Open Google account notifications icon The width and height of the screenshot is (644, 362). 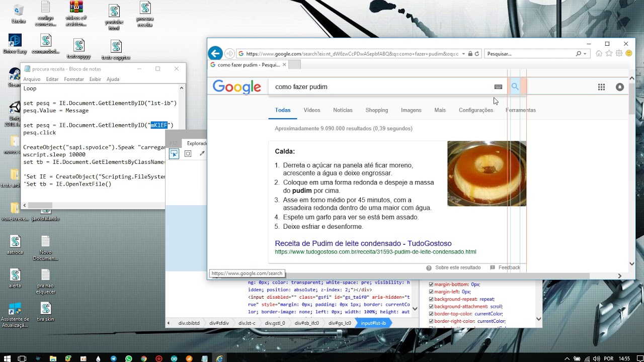(x=620, y=87)
